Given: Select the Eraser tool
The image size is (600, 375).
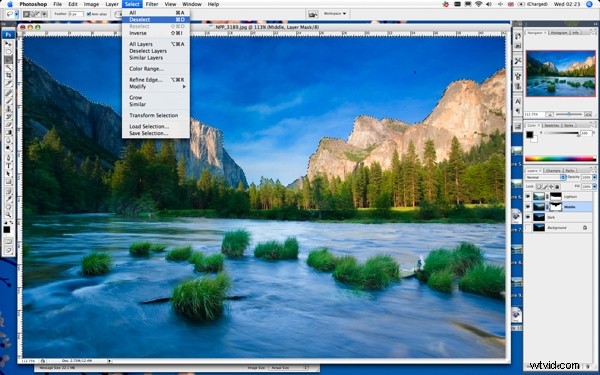Looking at the screenshot, I should pos(8,124).
